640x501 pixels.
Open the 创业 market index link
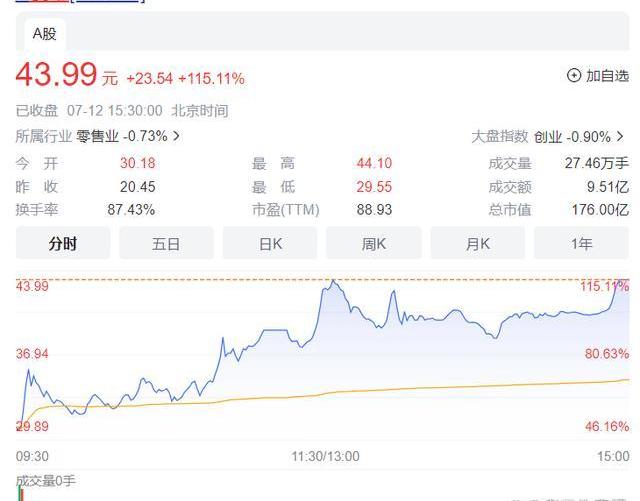point(548,136)
